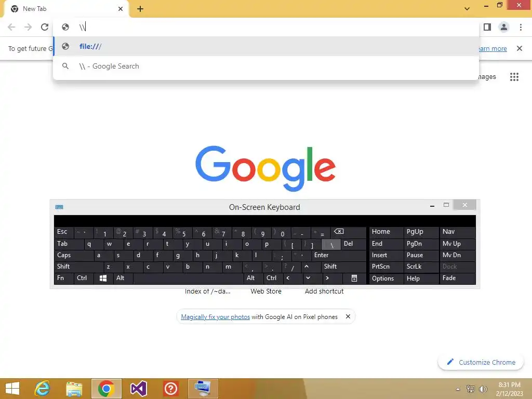Click the backslash key on keyboard

coord(331,244)
